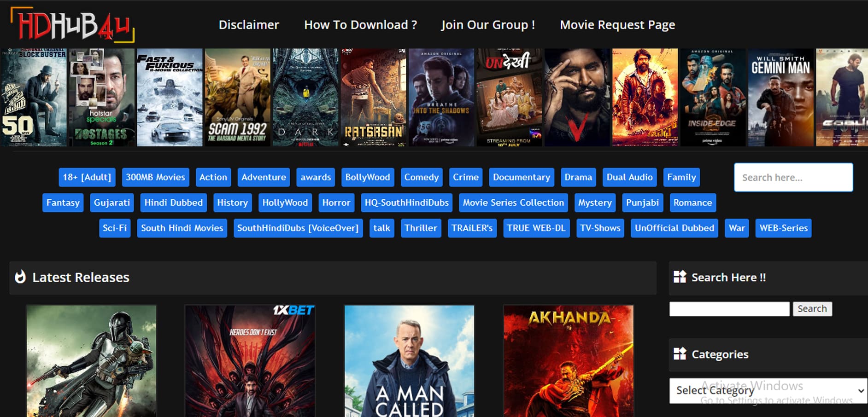Select the Dual Audio tag

point(630,177)
